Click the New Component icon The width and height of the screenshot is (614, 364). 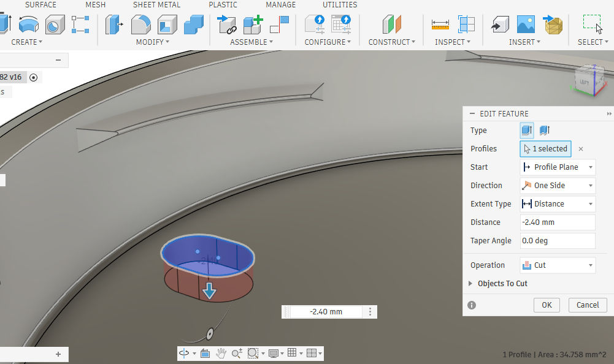pos(253,25)
